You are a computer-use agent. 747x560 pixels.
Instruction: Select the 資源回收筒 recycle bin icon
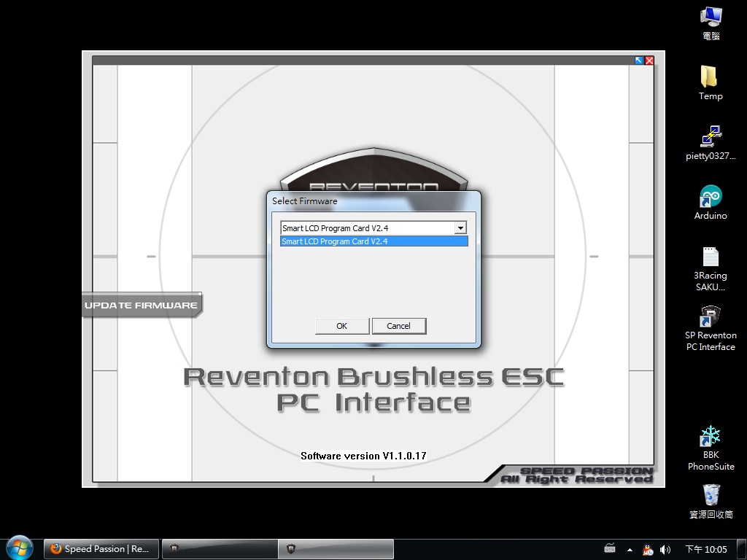711,502
